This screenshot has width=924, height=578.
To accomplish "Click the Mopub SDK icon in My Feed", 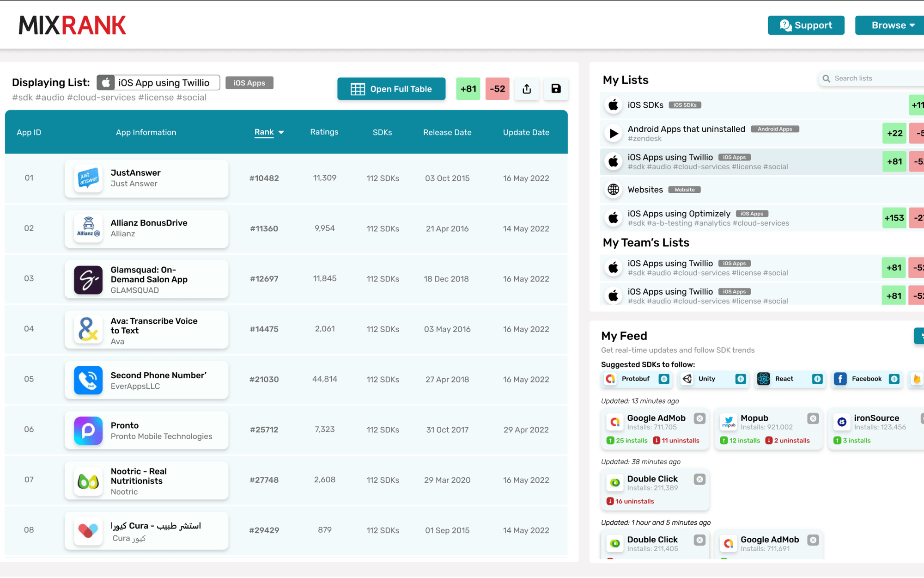I will (729, 422).
